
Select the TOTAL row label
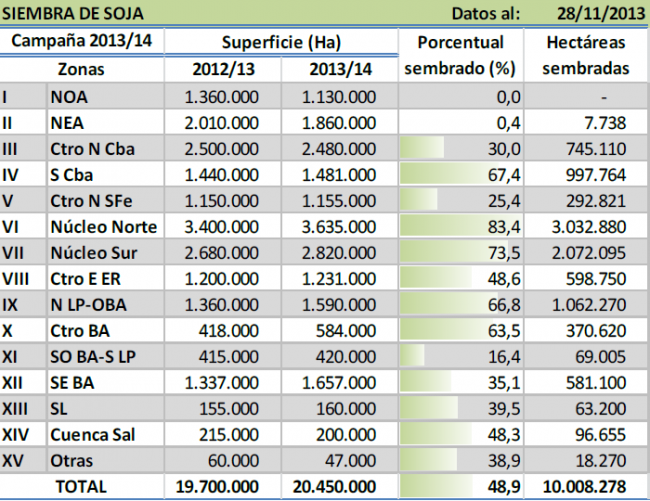tap(83, 485)
